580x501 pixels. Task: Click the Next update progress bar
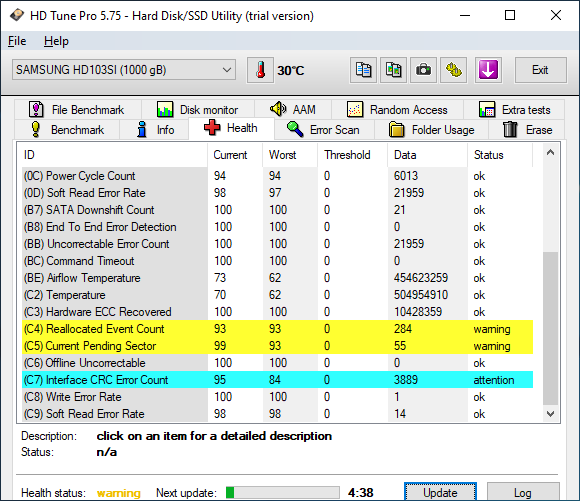(x=283, y=492)
